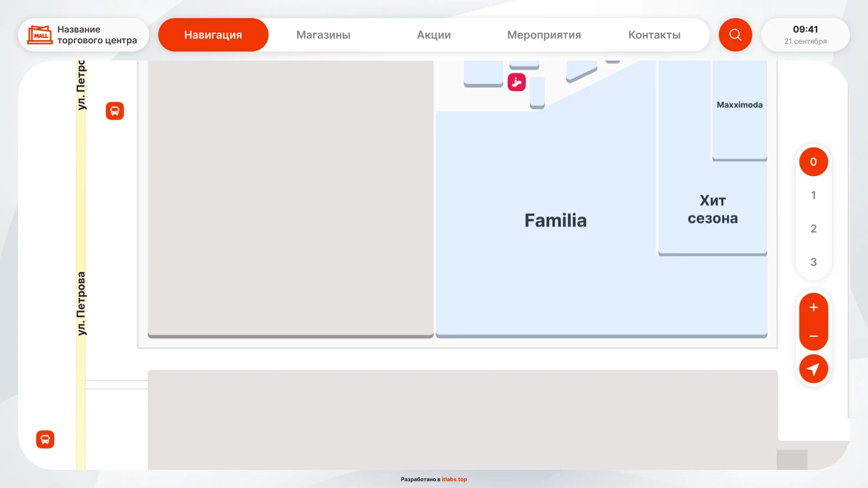This screenshot has height=488, width=868.
Task: Open the search with the magnifier icon
Action: (735, 35)
